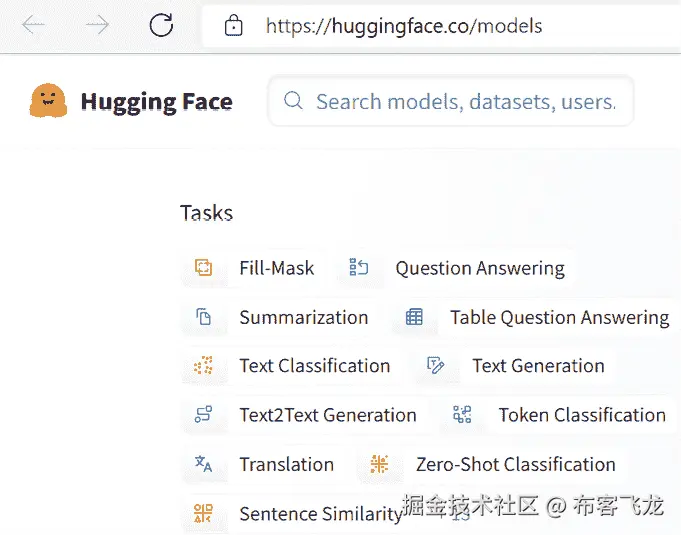This screenshot has width=681, height=535.
Task: Click the Question Answering task icon
Action: [358, 268]
